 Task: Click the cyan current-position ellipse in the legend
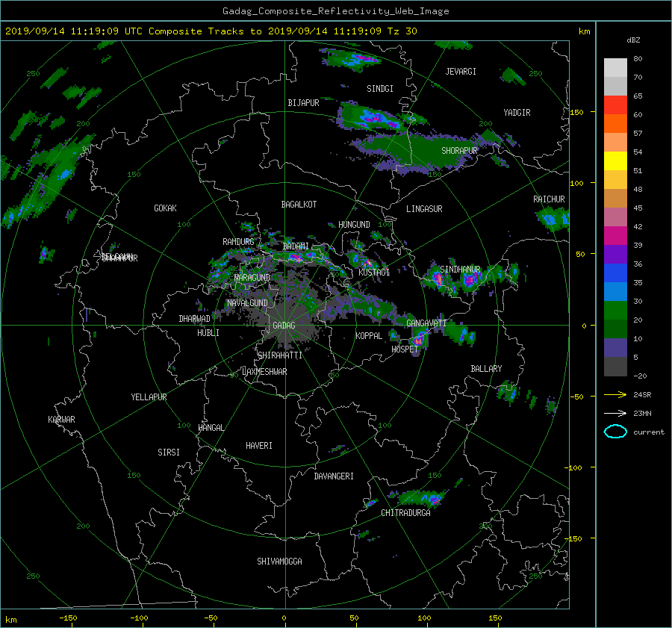(x=615, y=432)
